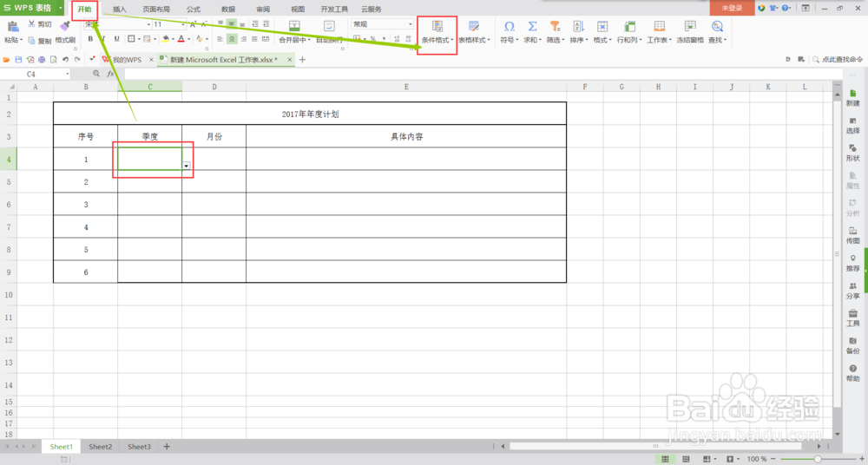Open the cell borders dropdown arrow
Image resolution: width=868 pixels, height=465 pixels.
(x=138, y=39)
